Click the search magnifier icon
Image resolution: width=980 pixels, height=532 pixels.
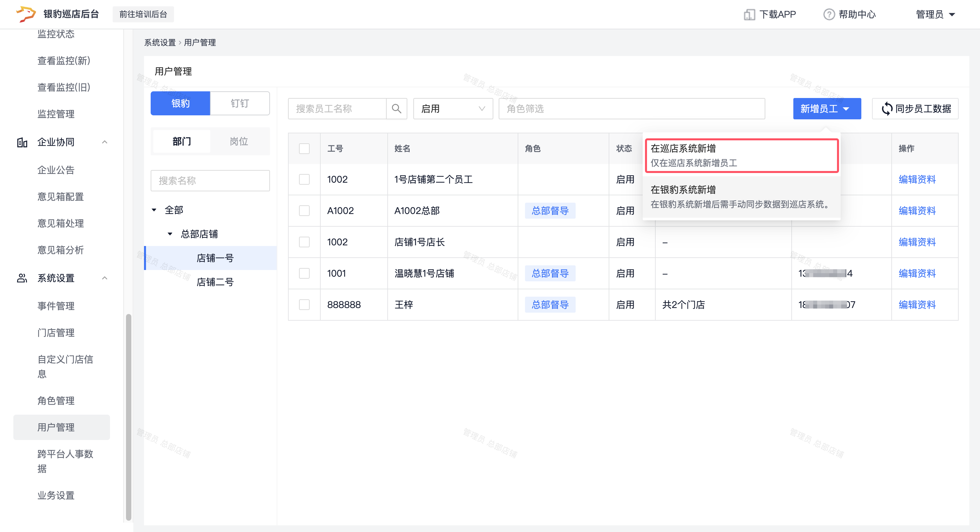coord(396,109)
